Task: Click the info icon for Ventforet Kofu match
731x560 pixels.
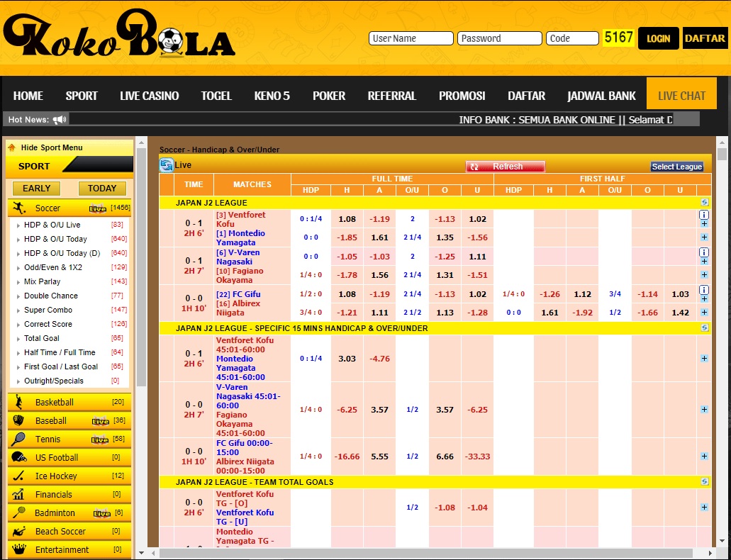Action: [x=704, y=215]
